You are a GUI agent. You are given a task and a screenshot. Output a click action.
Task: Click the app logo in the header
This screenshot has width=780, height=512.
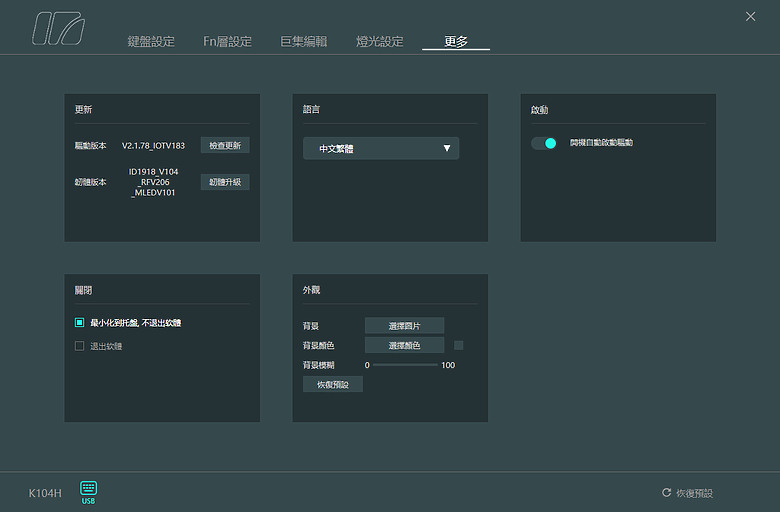(x=58, y=28)
